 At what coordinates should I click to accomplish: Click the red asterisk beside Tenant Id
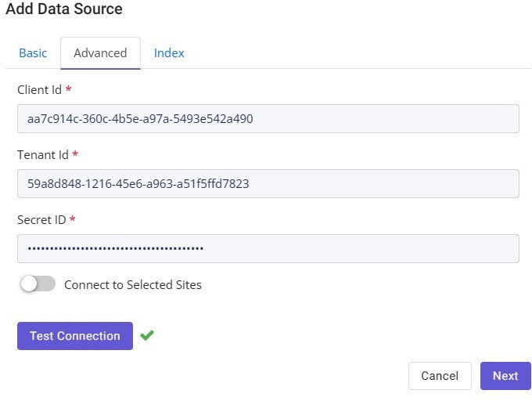(x=75, y=154)
